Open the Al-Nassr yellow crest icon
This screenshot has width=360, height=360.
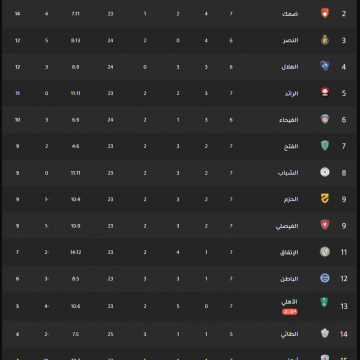click(x=325, y=40)
